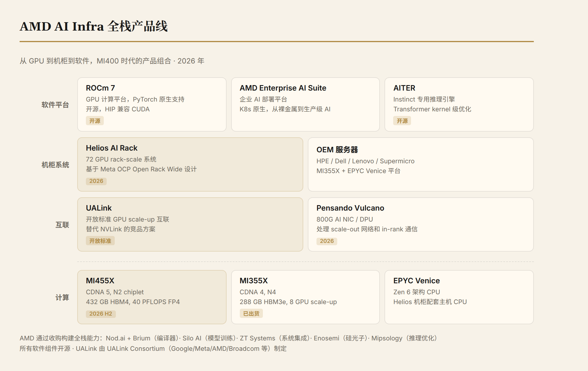Click the 机柜系统 row label

(55, 165)
